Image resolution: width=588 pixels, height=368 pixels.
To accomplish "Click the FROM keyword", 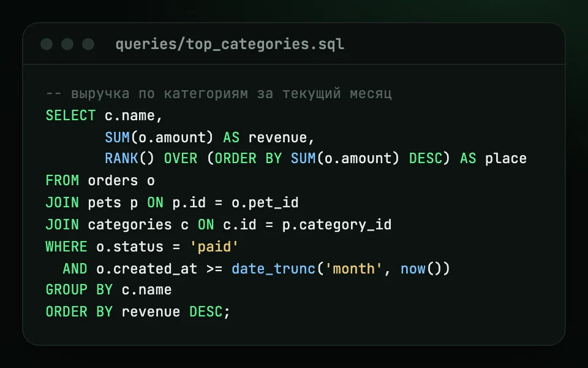I will 62,180.
